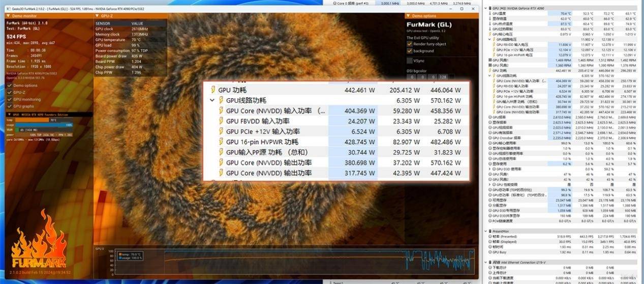Collapse the GPU线路功耗 tree group in overlay
644x284 pixels.
[212, 100]
